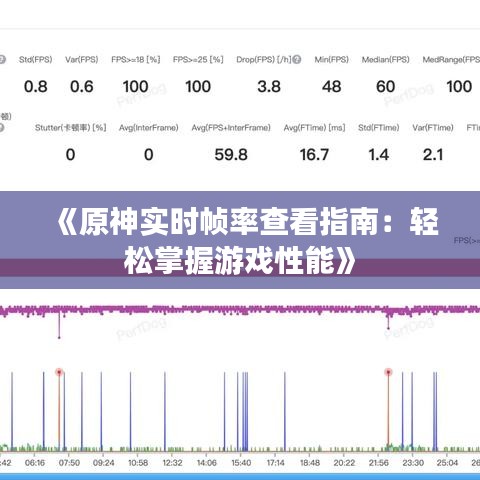480x480 pixels.
Task: Click the 12:32 time axis label
Action: pos(172,463)
